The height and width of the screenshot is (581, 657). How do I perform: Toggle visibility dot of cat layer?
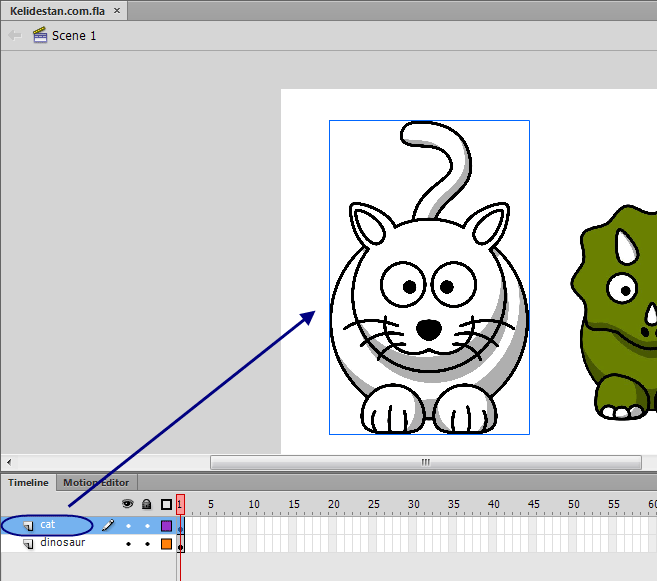(x=129, y=526)
